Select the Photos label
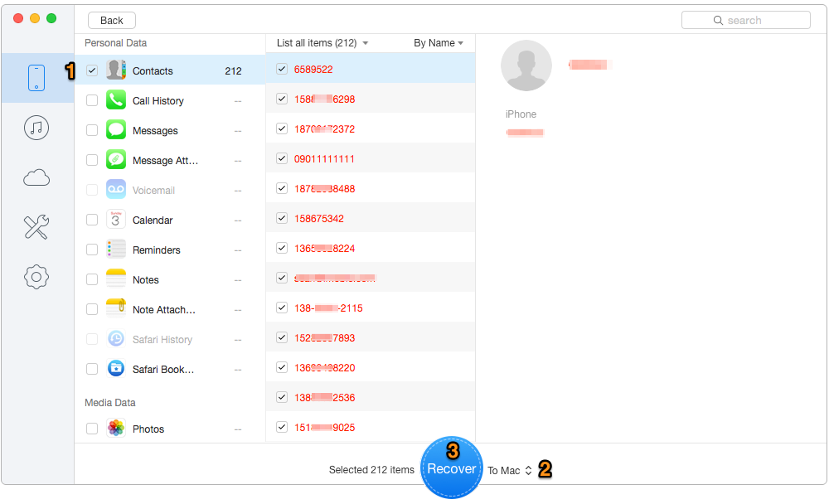Viewport: 829px width, 504px height. point(148,429)
